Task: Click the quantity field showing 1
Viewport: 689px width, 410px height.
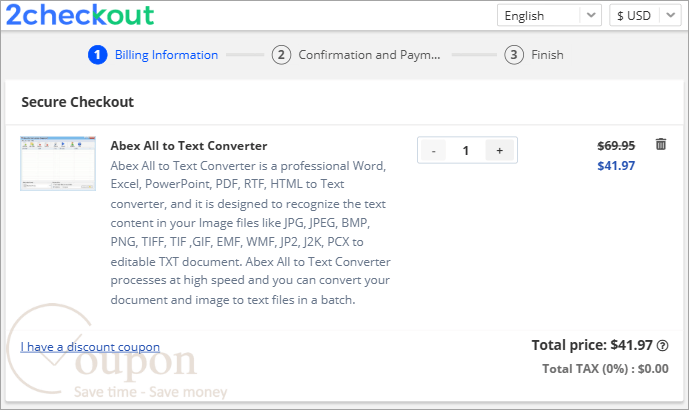Action: click(x=466, y=151)
